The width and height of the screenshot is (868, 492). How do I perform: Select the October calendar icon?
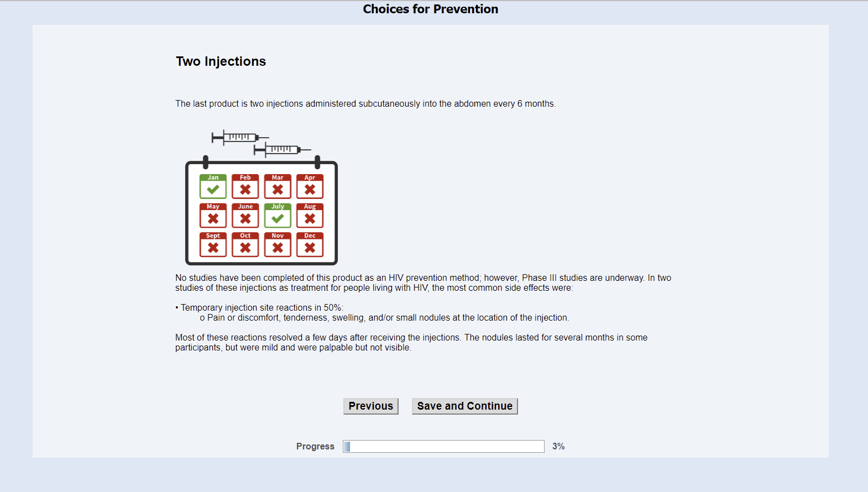click(x=245, y=245)
